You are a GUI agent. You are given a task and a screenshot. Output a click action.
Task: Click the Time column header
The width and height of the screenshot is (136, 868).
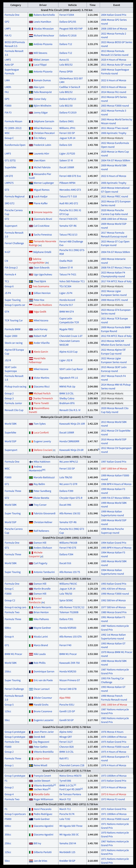(93, 5)
